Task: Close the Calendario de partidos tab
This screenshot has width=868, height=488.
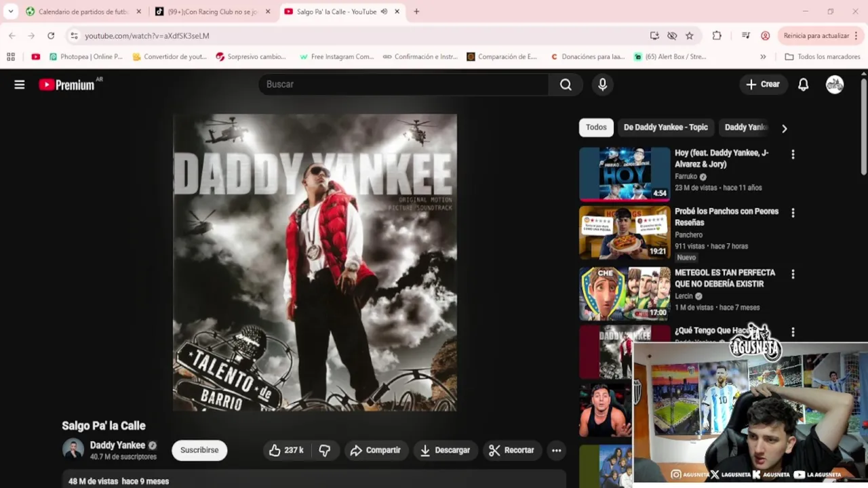Action: [139, 12]
